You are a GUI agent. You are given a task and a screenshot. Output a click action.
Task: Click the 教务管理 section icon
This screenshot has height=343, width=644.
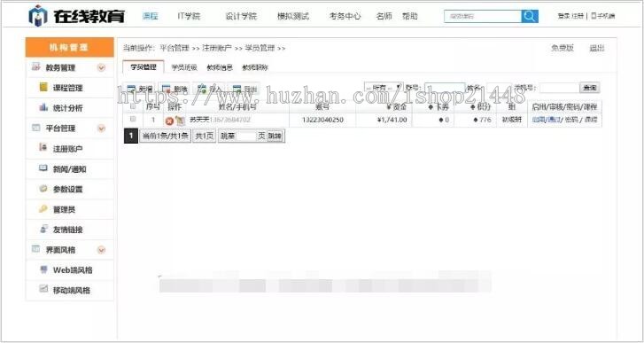pyautogui.click(x=36, y=67)
